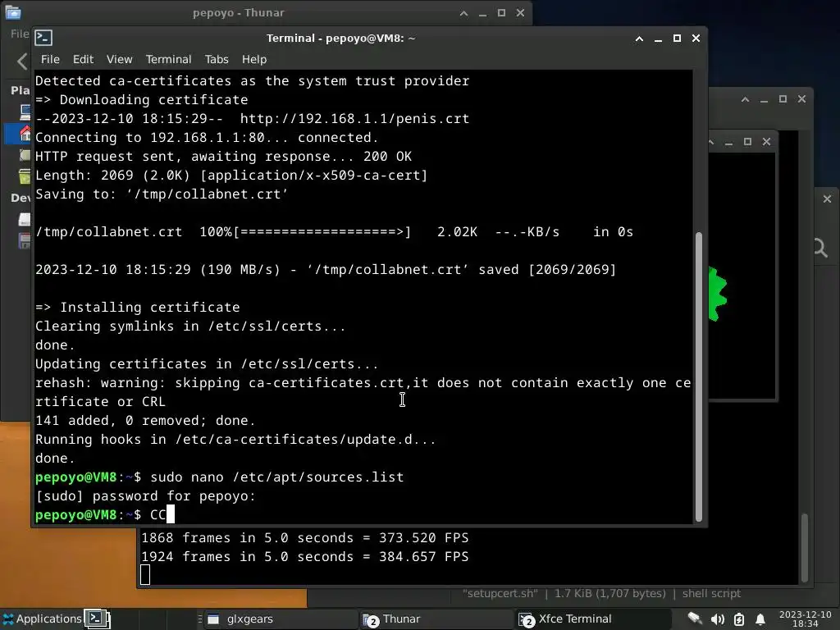Click the Thunar folder icon in its title bar
The width and height of the screenshot is (840, 630).
[x=13, y=12]
